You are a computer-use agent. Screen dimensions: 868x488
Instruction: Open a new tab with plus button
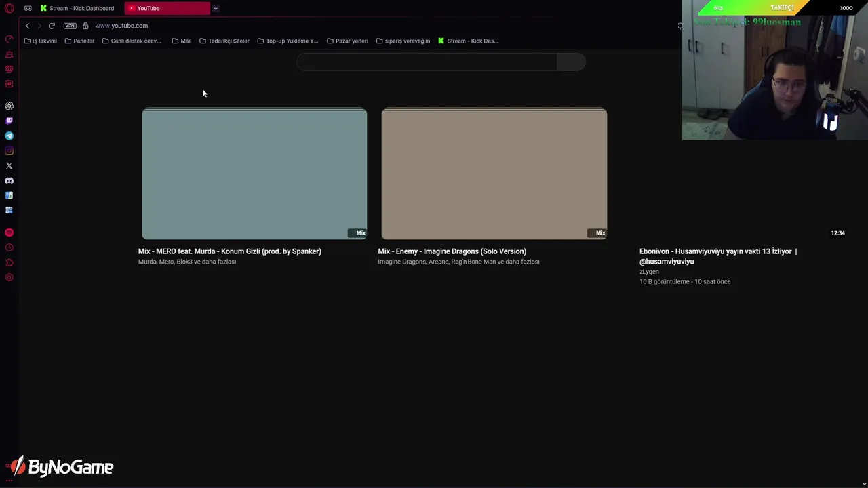tap(216, 8)
